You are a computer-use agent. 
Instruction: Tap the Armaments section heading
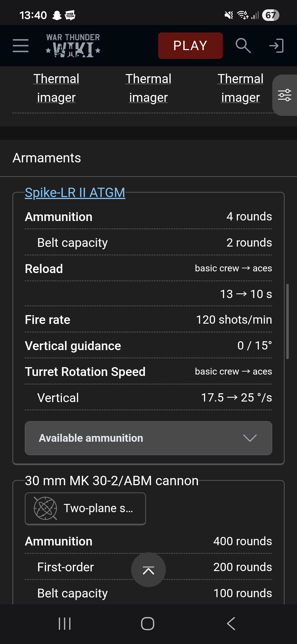pos(47,158)
